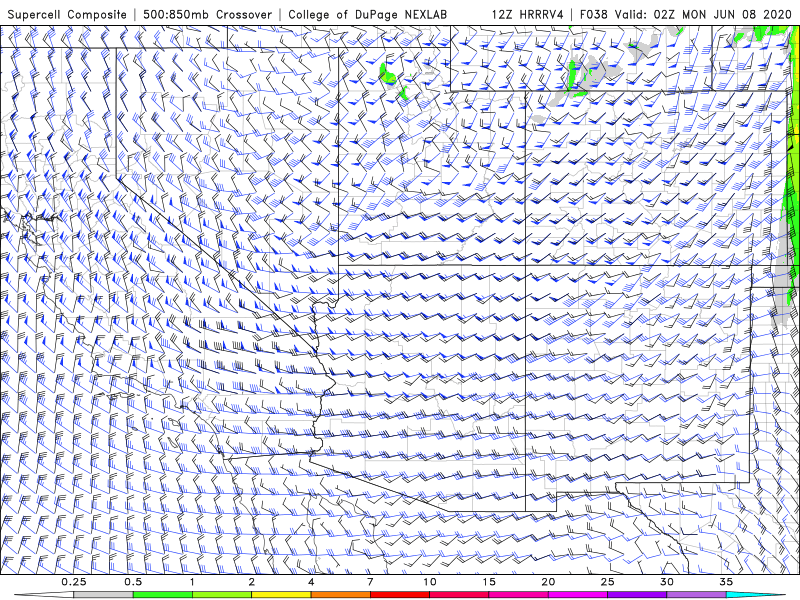Image resolution: width=800 pixels, height=600 pixels.
Task: Click the lavender 30–35 color bar segment
Action: pyautogui.click(x=696, y=595)
